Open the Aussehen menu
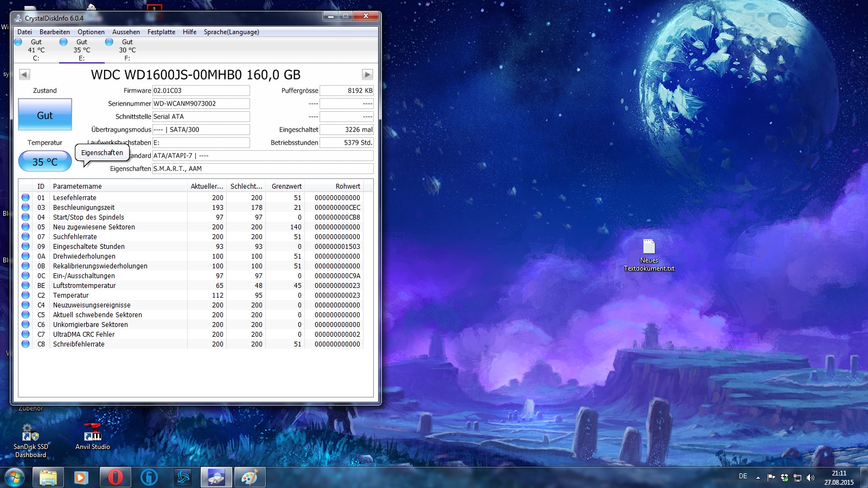This screenshot has width=868, height=488. point(126,32)
